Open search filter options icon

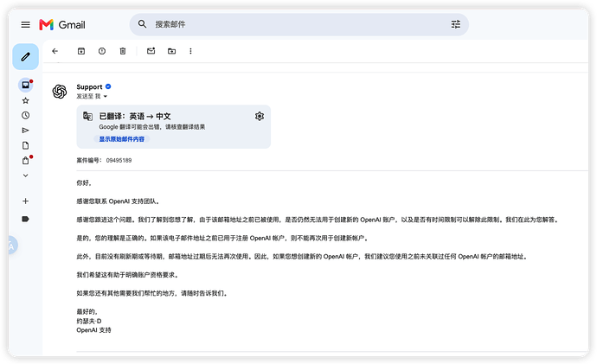tap(456, 24)
